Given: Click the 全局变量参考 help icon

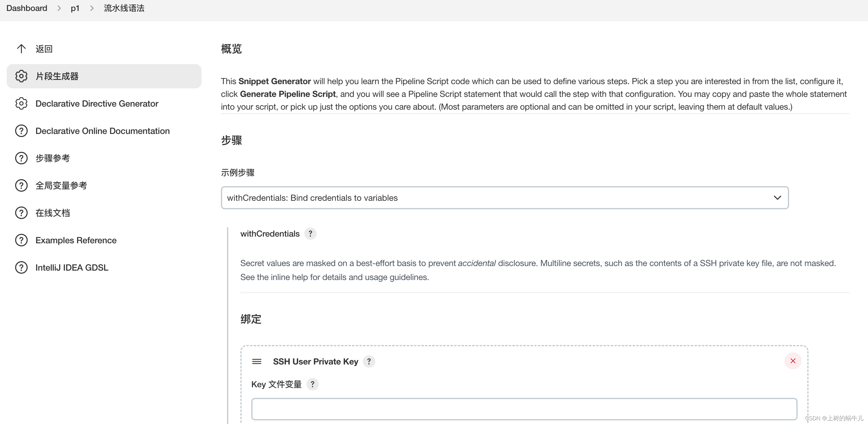Looking at the screenshot, I should click(20, 185).
